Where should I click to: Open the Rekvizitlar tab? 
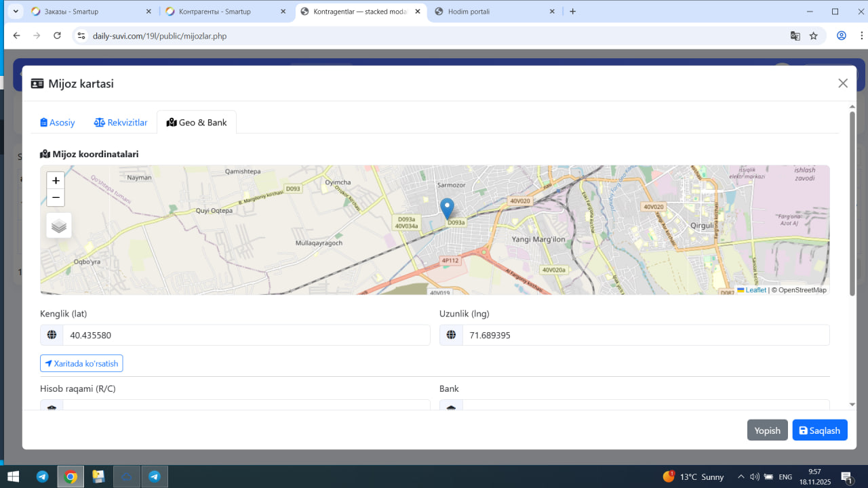pos(121,123)
